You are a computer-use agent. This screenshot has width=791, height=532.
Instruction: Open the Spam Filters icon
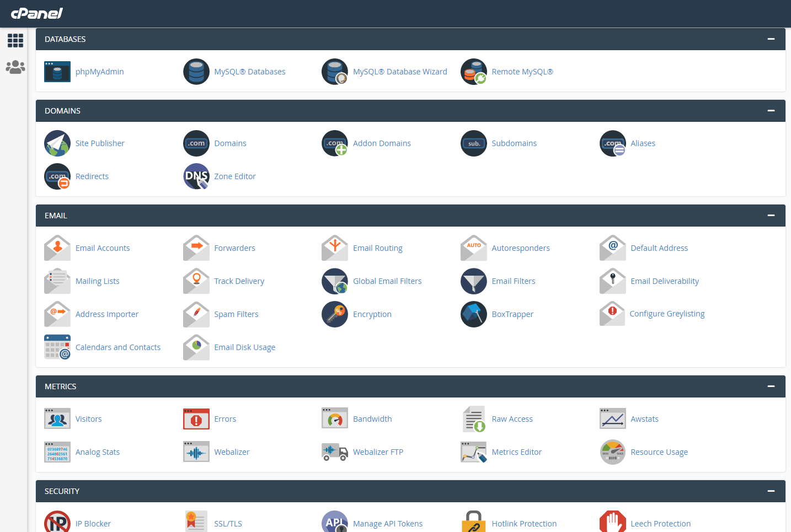pyautogui.click(x=196, y=314)
